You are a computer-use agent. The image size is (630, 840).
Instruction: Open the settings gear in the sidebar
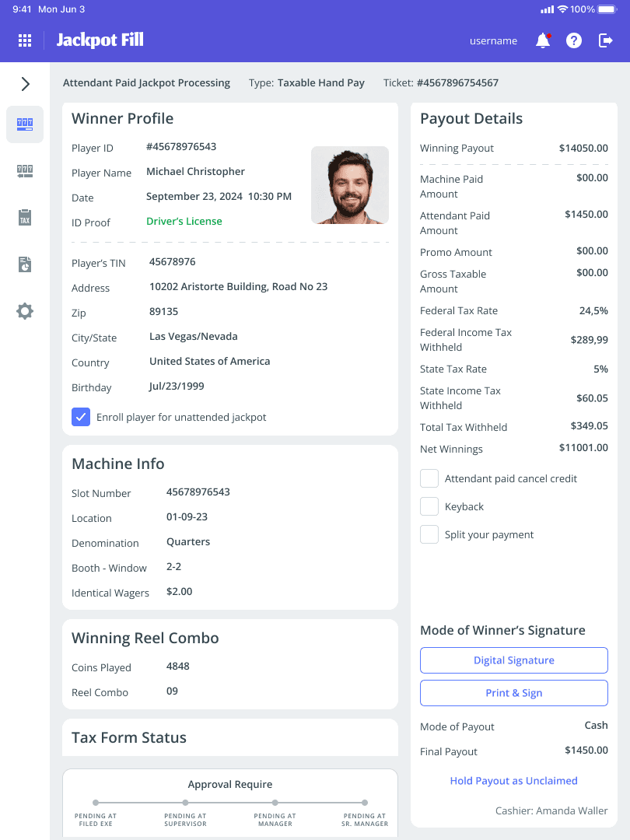24,311
